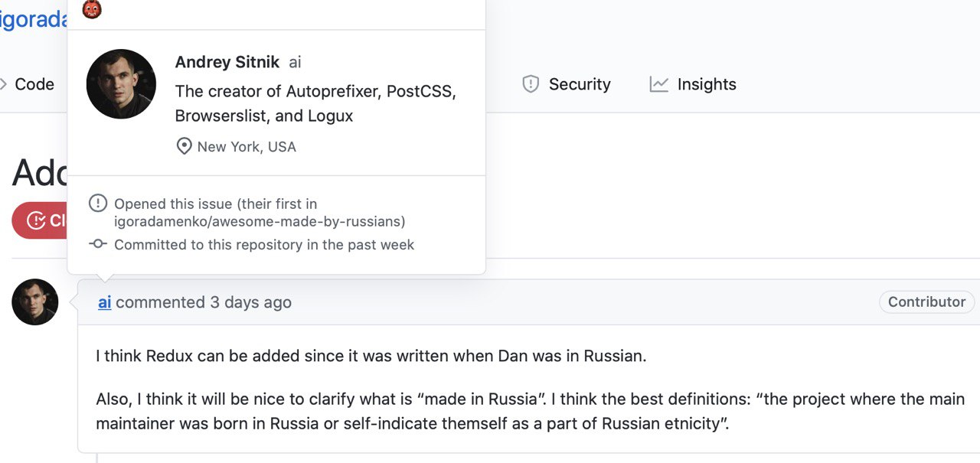The height and width of the screenshot is (463, 980).
Task: Open the Security tab with shield icon
Action: 566,84
